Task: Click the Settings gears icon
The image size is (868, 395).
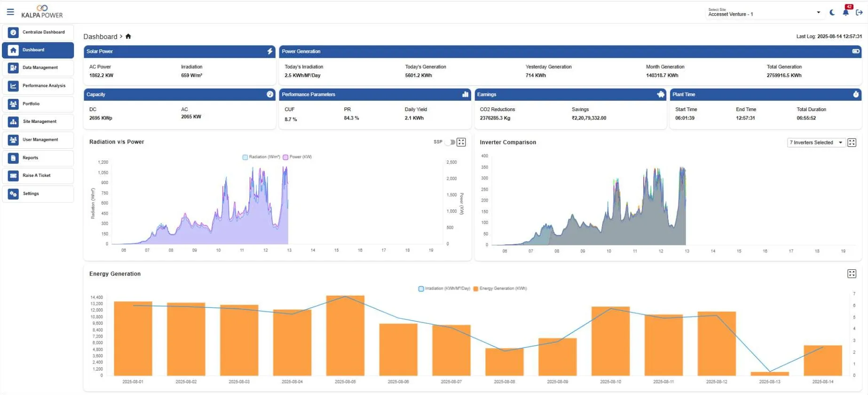Action: tap(13, 194)
